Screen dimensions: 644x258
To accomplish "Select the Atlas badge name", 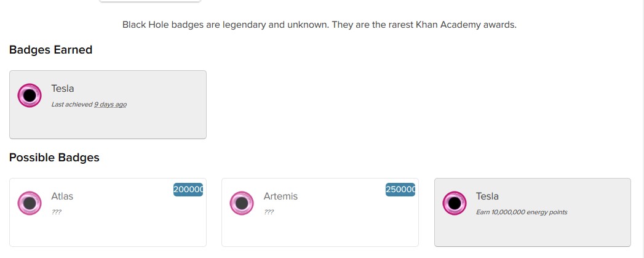I will tap(62, 196).
